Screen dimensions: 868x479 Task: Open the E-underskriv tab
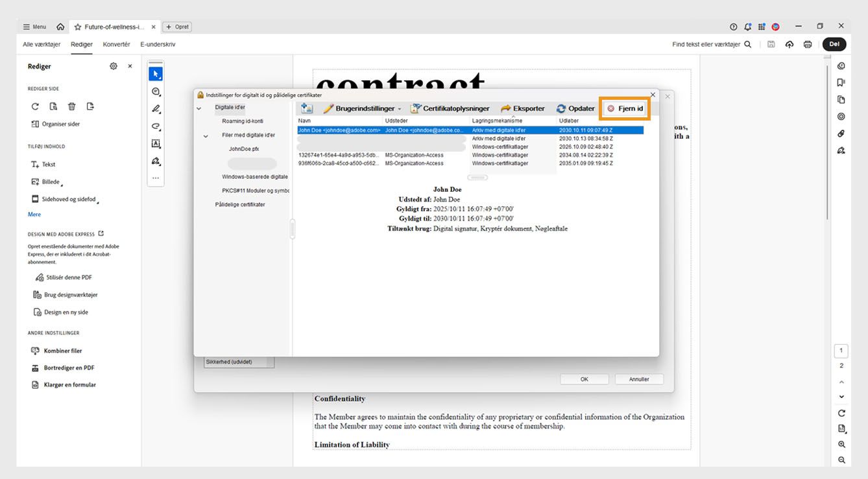point(158,45)
